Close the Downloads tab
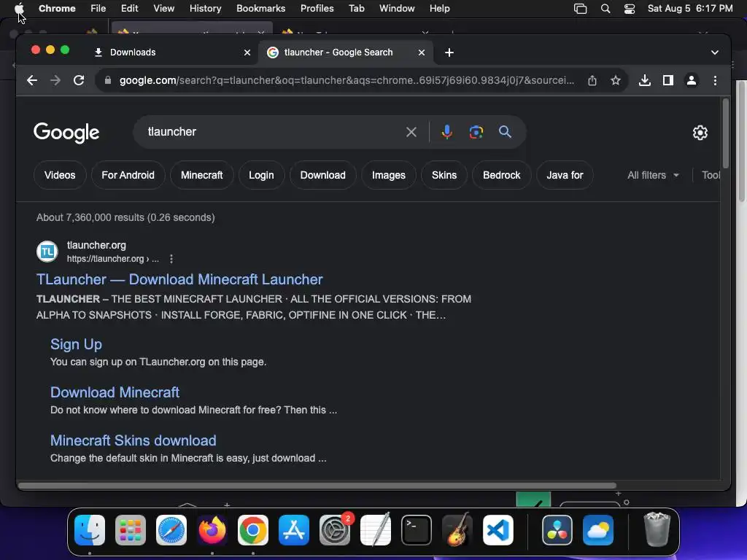Image resolution: width=747 pixels, height=560 pixels. [x=247, y=52]
